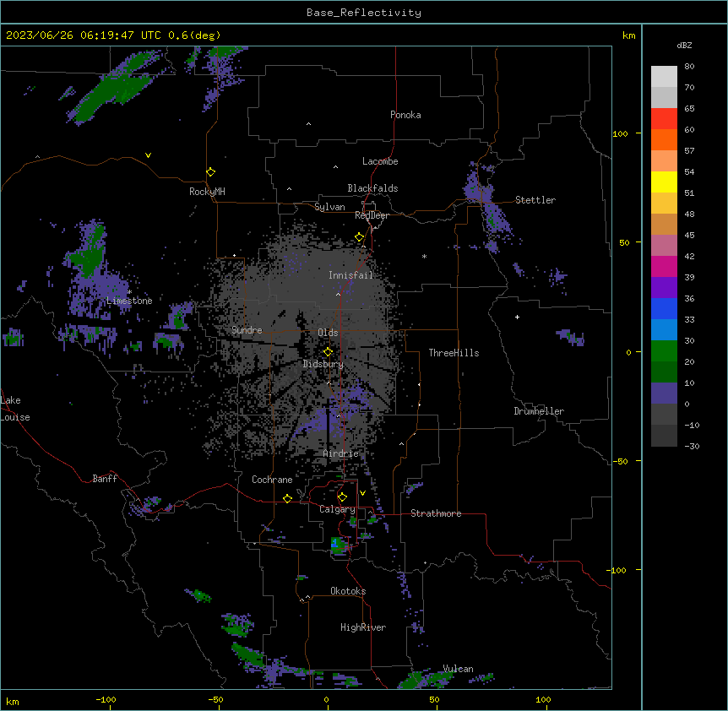Select the yellow V marker east of Calgary
This screenshot has width=728, height=711.
pyautogui.click(x=362, y=493)
